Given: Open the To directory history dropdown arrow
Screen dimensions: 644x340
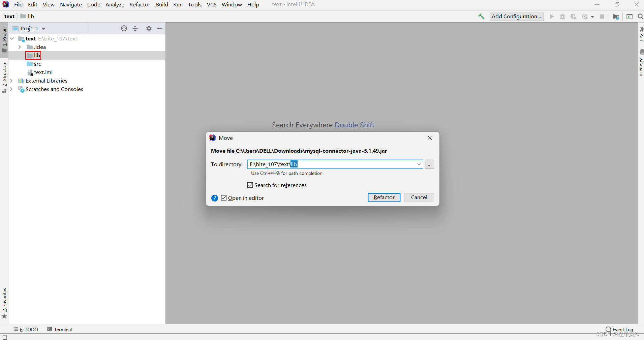Looking at the screenshot, I should [x=419, y=164].
